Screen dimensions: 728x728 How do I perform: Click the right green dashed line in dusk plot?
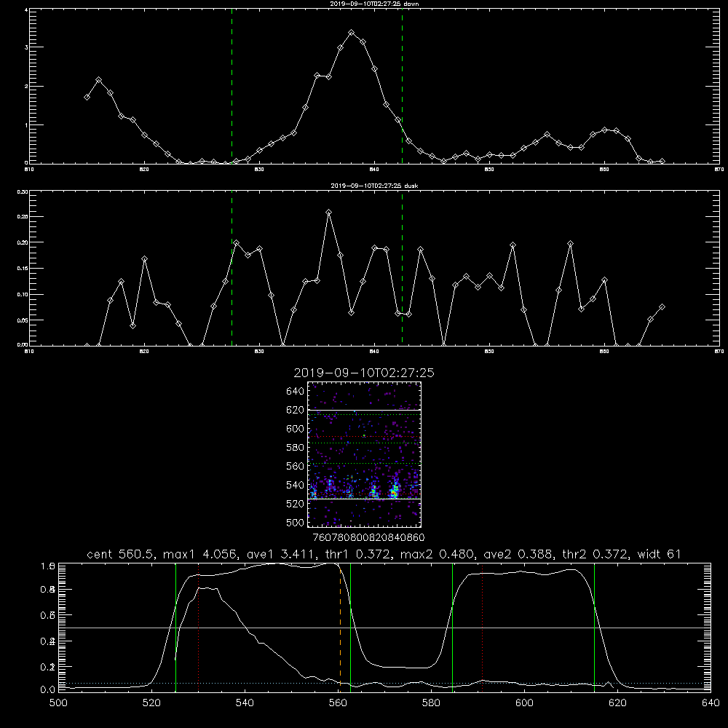402,269
